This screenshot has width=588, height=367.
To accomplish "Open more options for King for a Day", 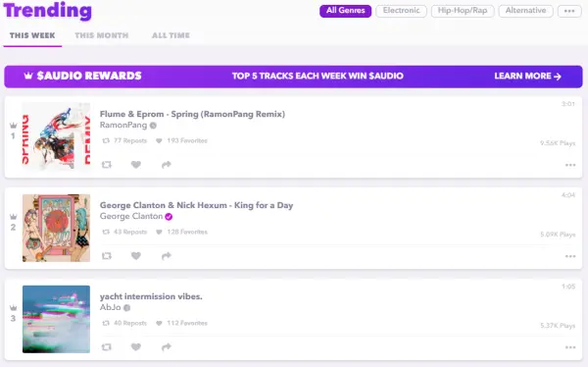I will tap(570, 256).
